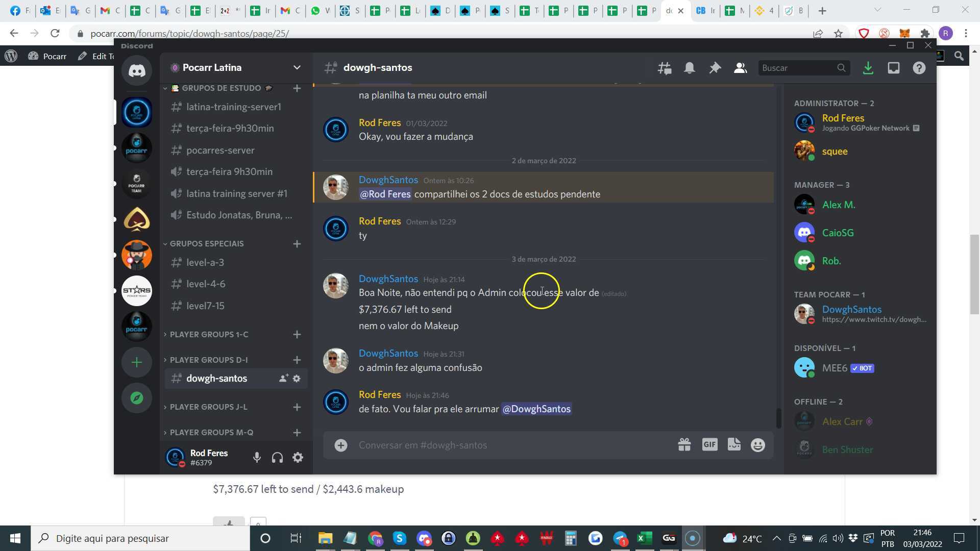Open the emoji picker
The height and width of the screenshot is (551, 980).
pos(758,445)
